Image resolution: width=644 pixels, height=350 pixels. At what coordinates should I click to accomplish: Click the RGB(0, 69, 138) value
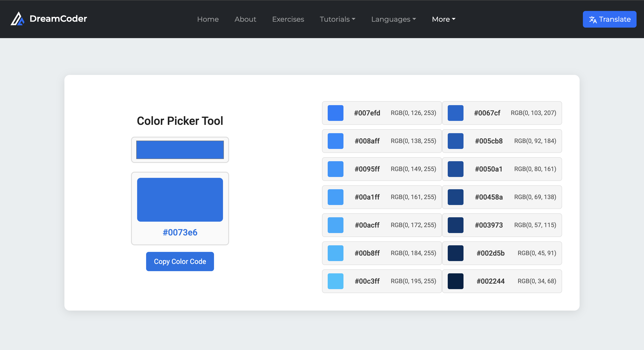click(x=535, y=197)
